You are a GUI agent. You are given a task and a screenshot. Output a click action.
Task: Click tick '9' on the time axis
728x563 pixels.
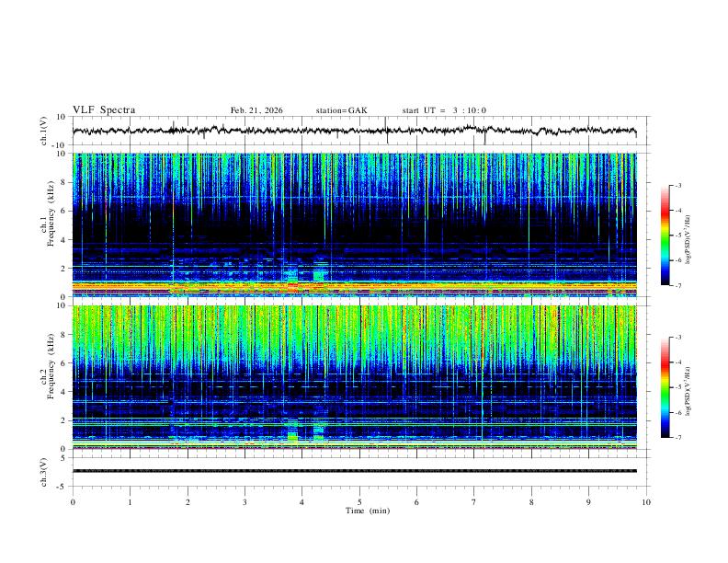pos(588,502)
